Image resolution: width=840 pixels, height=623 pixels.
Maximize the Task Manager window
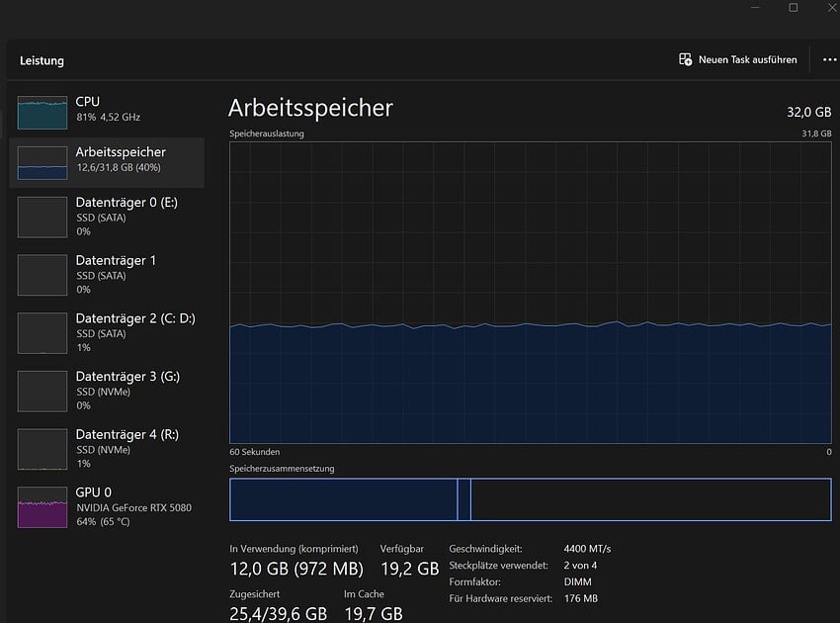click(793, 8)
